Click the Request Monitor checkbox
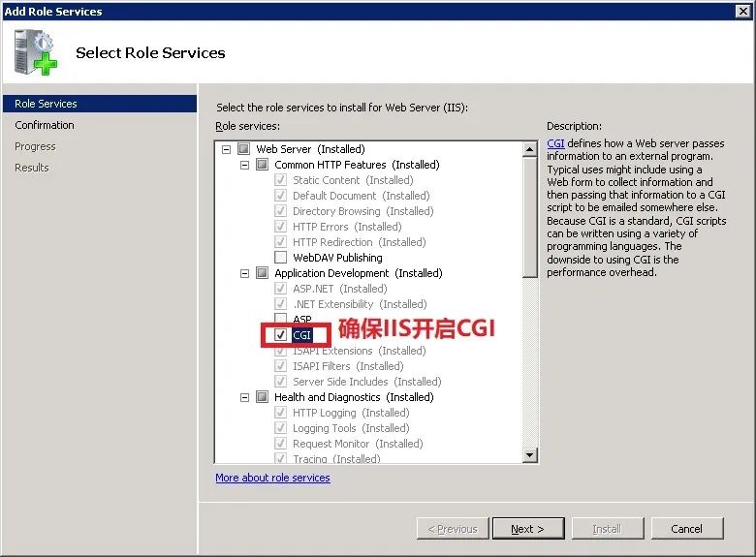756x557 pixels. click(281, 444)
